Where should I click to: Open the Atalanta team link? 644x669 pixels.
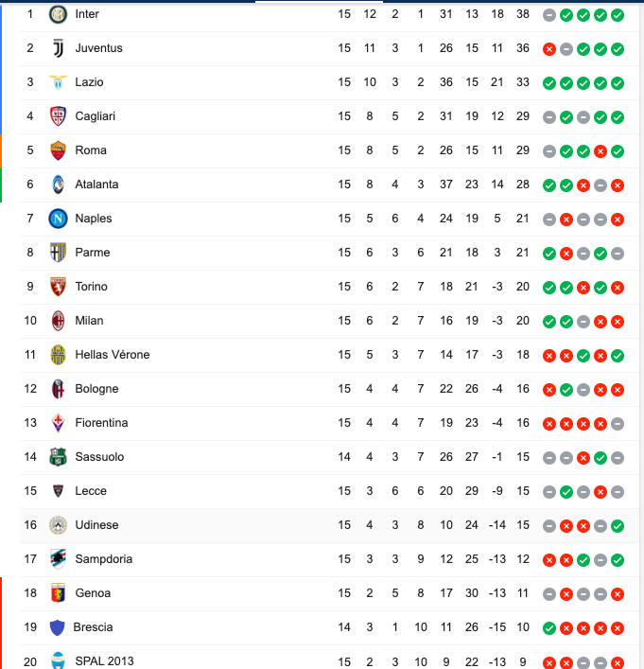tap(96, 185)
